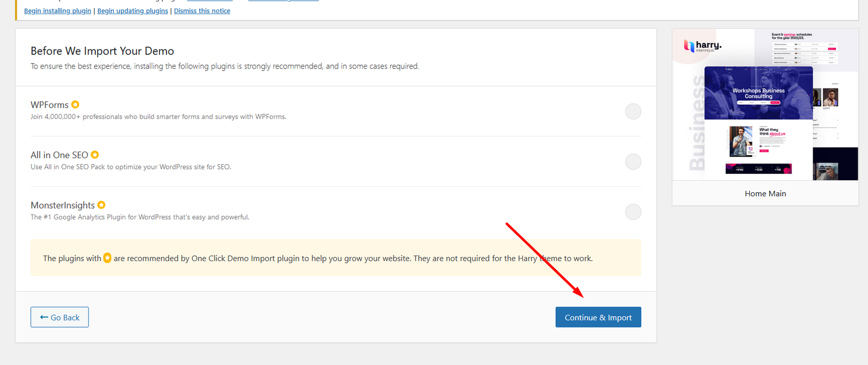Toggle the MonsterInsights plugin checkbox

(x=633, y=212)
